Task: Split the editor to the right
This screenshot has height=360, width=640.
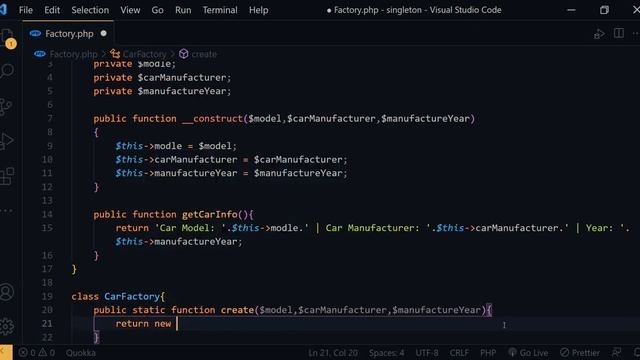Action: (619, 33)
